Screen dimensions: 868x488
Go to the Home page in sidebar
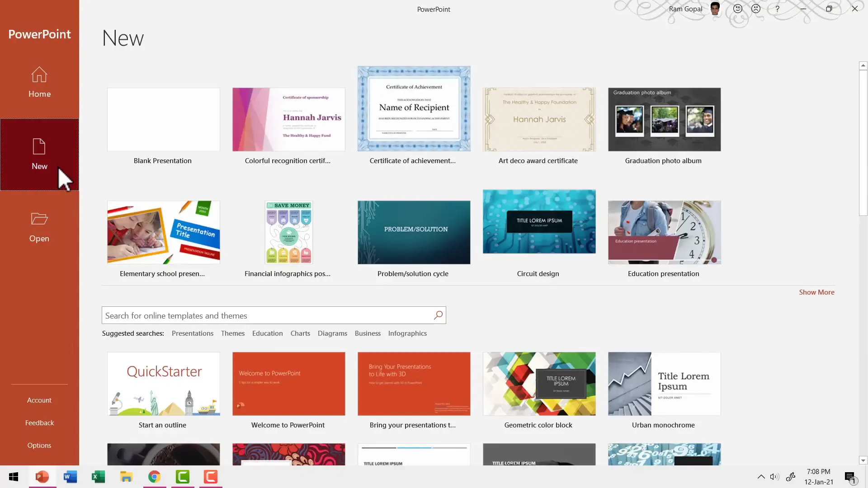click(39, 83)
